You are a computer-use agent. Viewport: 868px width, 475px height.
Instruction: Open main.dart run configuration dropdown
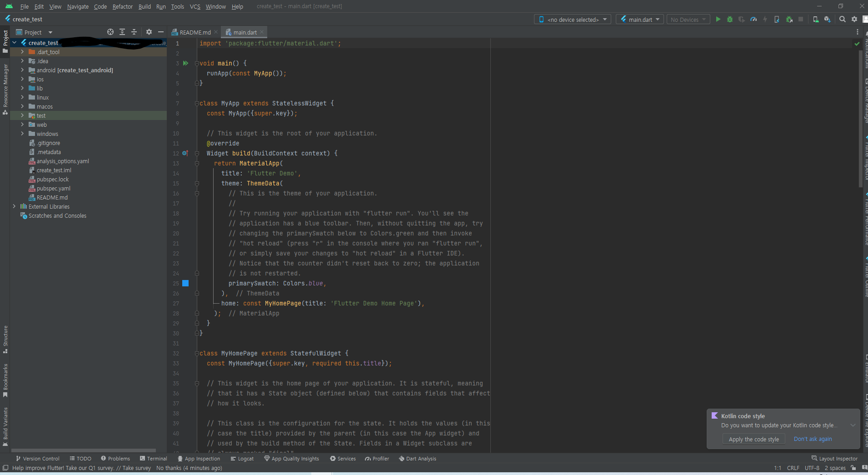pyautogui.click(x=640, y=20)
